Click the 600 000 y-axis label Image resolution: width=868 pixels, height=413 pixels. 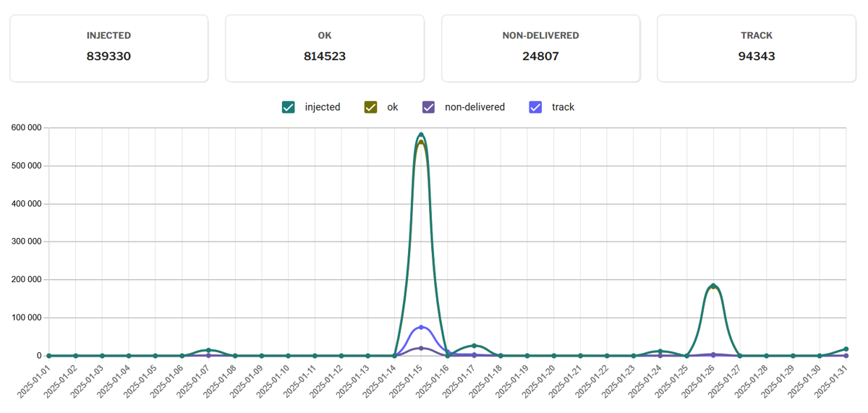pos(26,128)
